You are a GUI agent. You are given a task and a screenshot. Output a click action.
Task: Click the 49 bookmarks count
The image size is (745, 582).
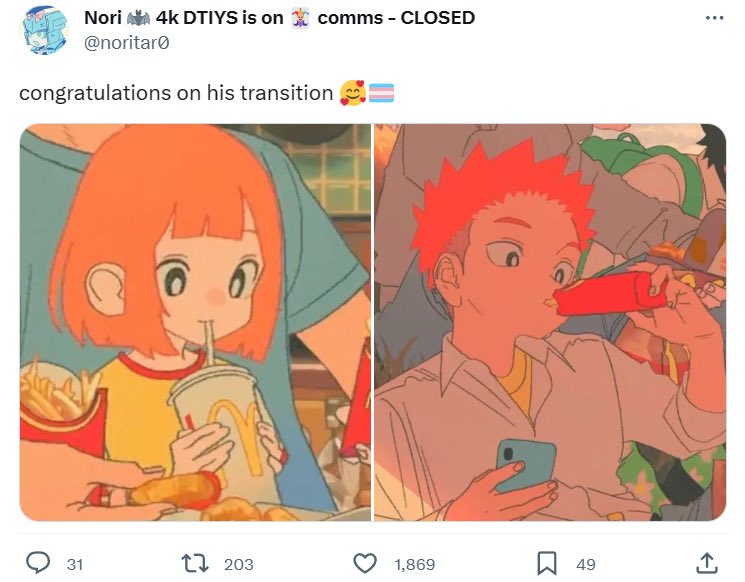coord(585,564)
